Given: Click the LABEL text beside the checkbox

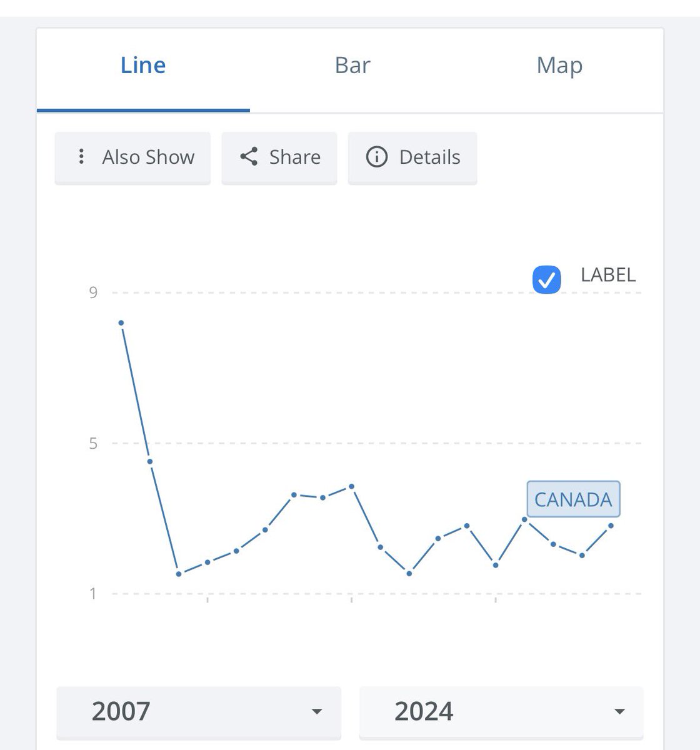Looking at the screenshot, I should pyautogui.click(x=608, y=275).
